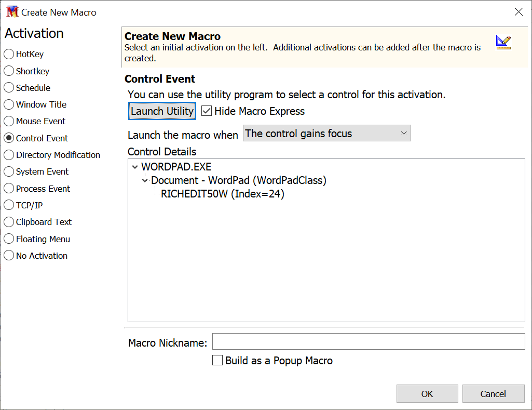Click the Macro Nickname text field
532x410 pixels.
click(x=369, y=342)
